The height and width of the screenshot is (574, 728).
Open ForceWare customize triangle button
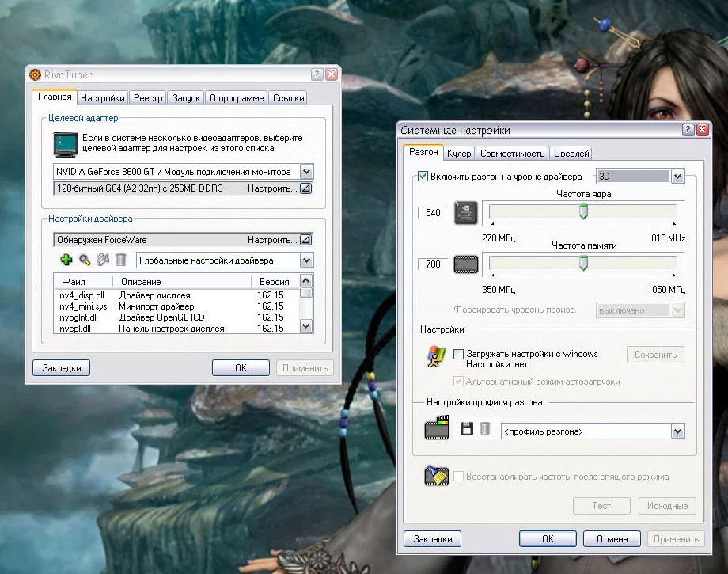point(306,240)
